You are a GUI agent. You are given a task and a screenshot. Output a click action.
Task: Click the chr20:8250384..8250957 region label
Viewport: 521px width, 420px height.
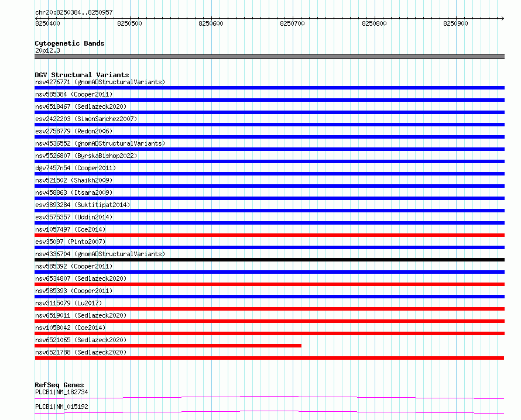point(74,12)
